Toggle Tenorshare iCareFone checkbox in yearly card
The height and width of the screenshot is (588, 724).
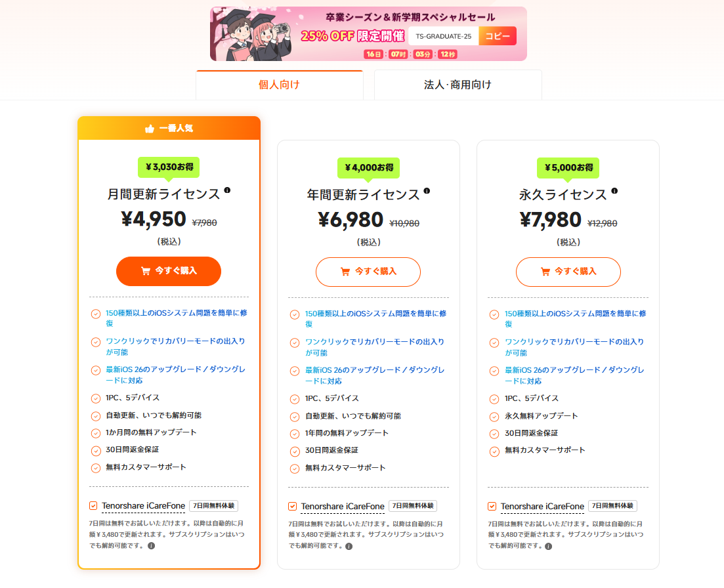(x=291, y=506)
